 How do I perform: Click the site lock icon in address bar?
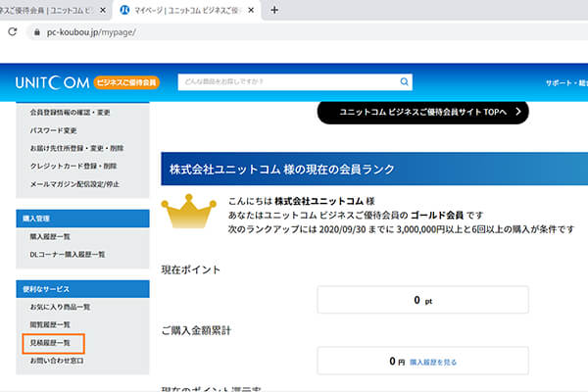[37, 32]
